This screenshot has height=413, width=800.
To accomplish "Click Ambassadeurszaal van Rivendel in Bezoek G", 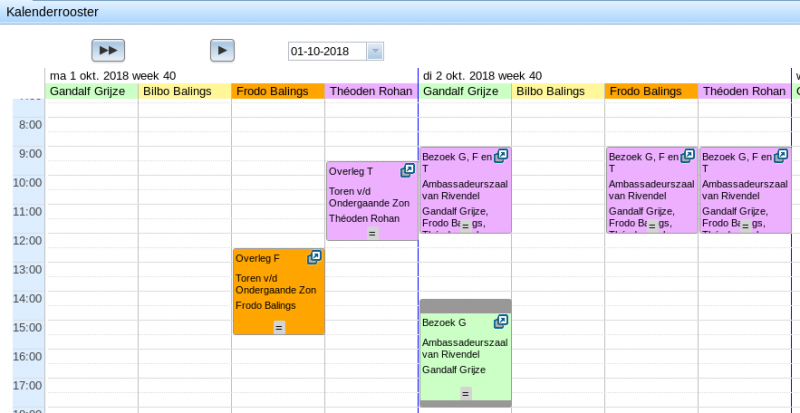I will point(465,348).
